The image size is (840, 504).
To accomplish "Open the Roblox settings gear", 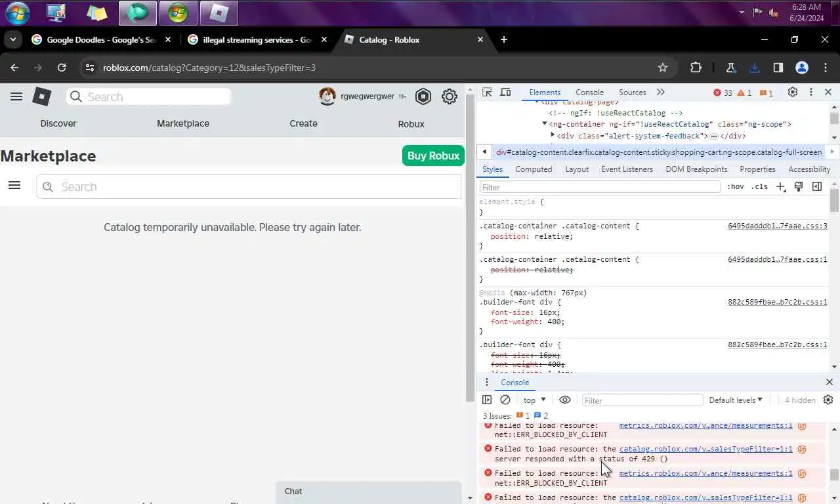I will (450, 96).
